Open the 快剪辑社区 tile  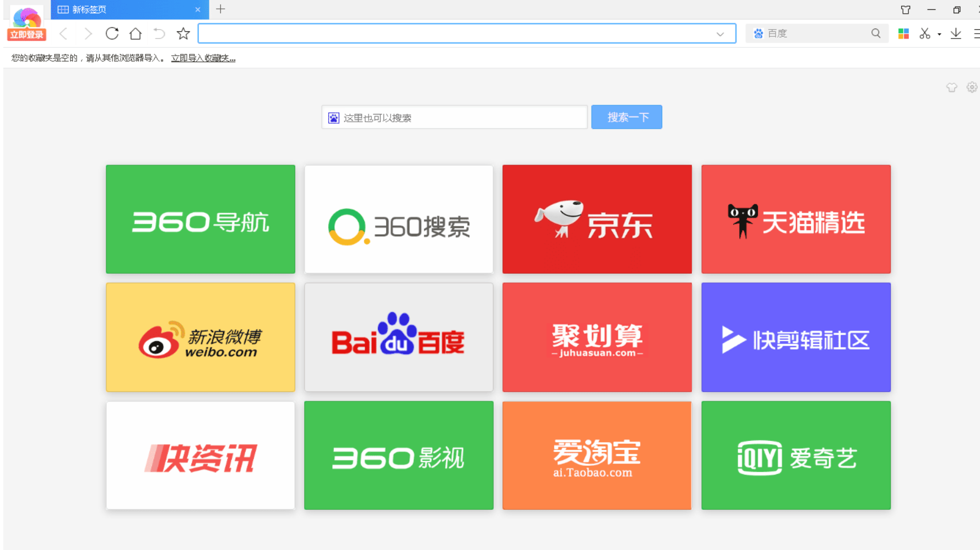(x=796, y=337)
